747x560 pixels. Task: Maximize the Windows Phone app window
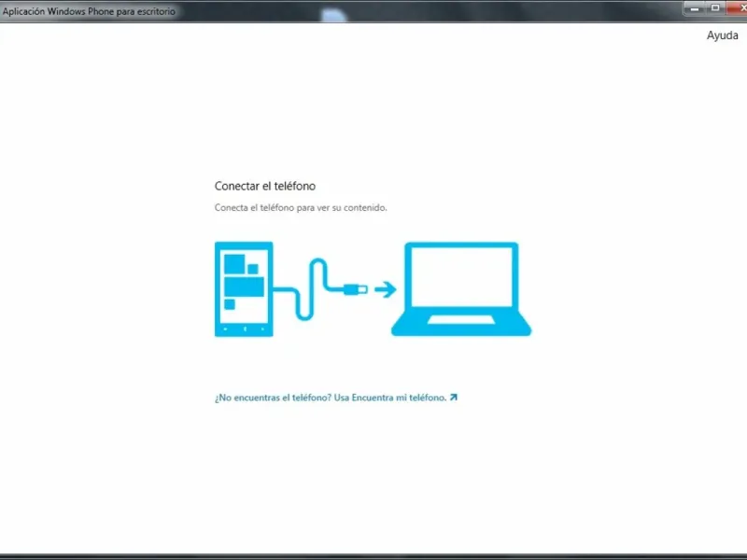pos(715,8)
